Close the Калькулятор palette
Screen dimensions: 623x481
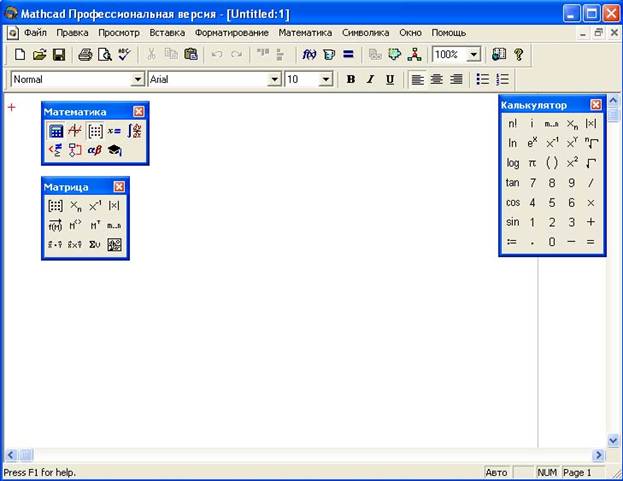click(596, 105)
